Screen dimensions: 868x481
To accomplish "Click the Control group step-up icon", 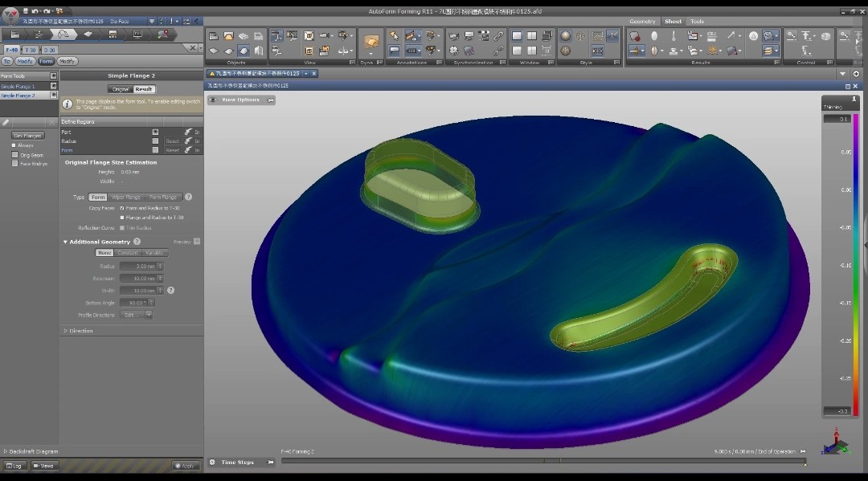I will tap(807, 36).
